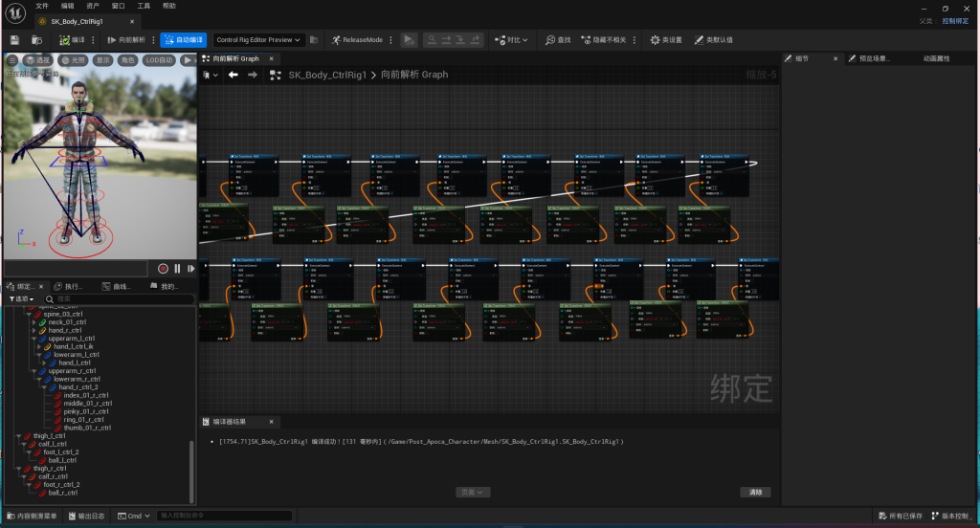Open the ReleaseMode options three-dot menu
The image size is (980, 528).
coord(391,40)
